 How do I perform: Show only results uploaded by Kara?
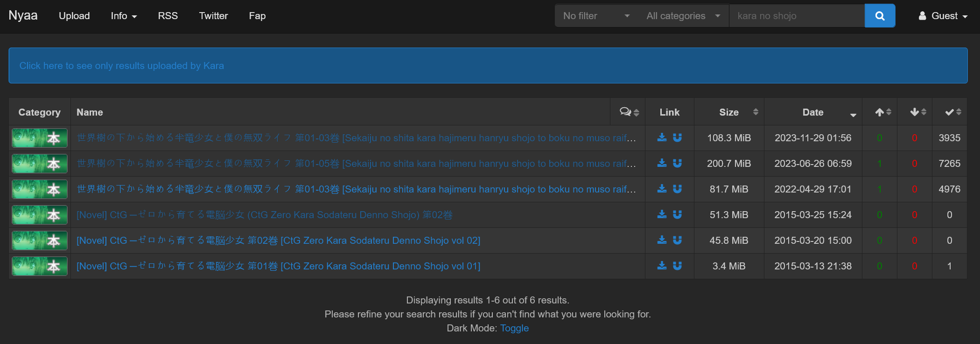pyautogui.click(x=121, y=66)
